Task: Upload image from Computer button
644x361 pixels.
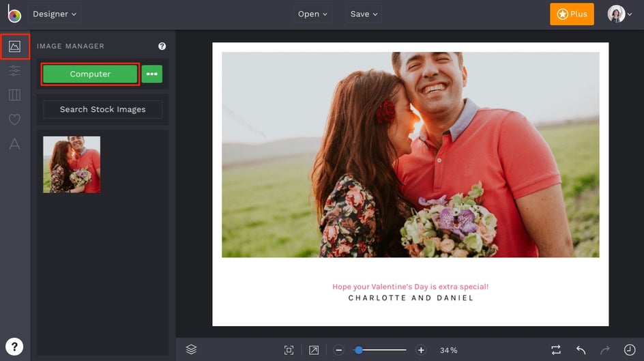Action: coord(90,74)
